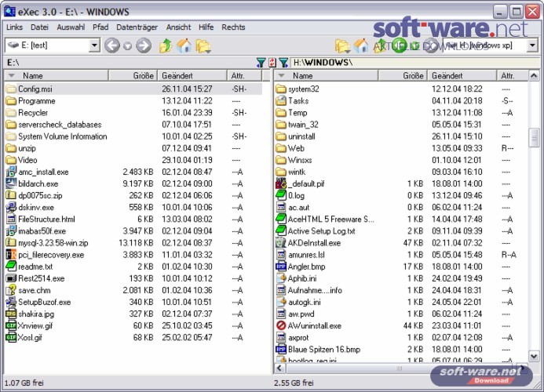The height and width of the screenshot is (392, 544).
Task: Sort right panel by Geändert column
Action: pyautogui.click(x=462, y=75)
